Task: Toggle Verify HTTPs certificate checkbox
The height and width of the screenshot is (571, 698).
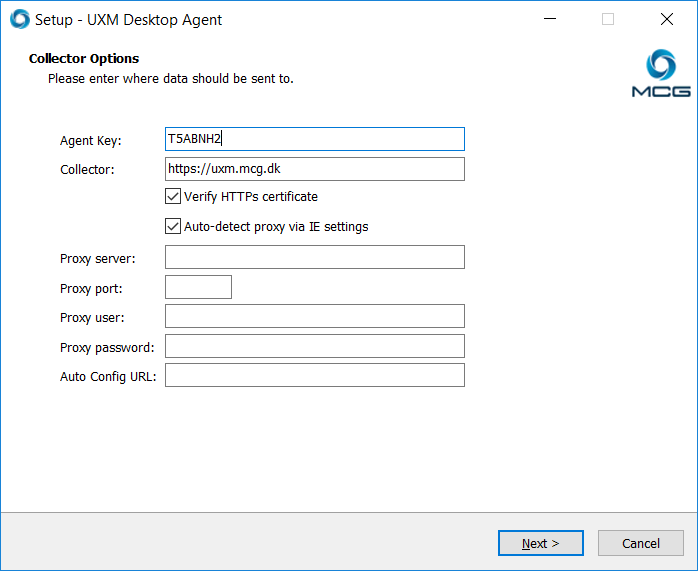Action: click(173, 197)
